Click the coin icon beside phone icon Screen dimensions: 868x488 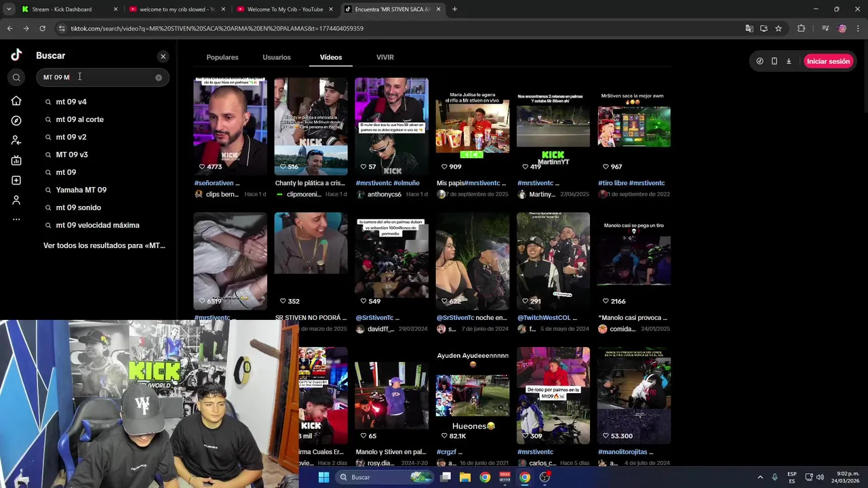[759, 61]
